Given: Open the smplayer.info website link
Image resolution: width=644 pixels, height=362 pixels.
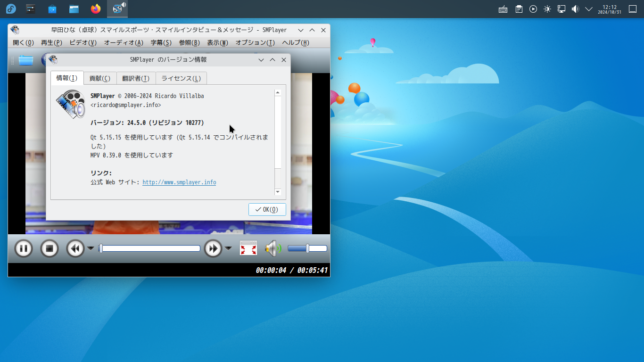Looking at the screenshot, I should pos(179,182).
